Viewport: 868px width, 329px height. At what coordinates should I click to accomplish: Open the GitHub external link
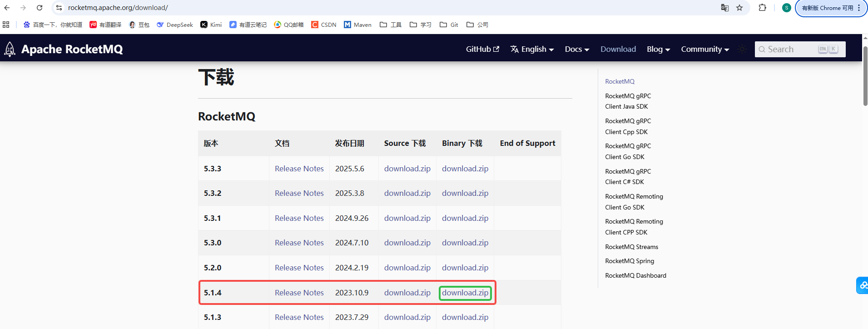tap(482, 49)
